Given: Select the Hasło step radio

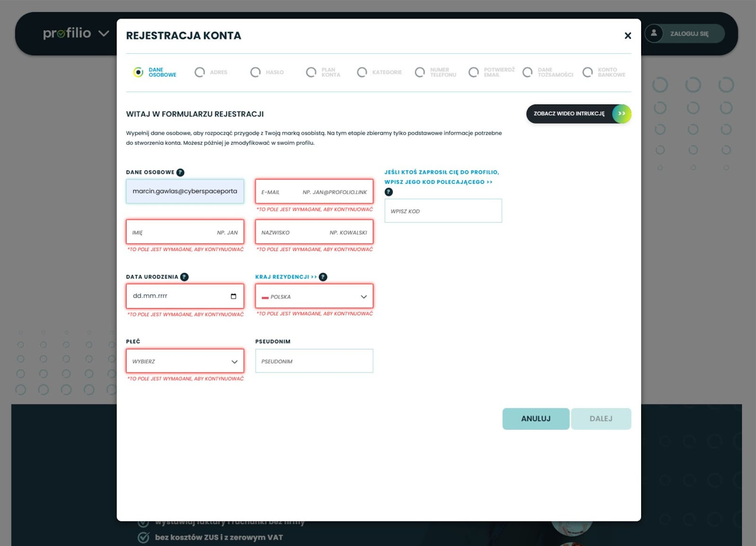Looking at the screenshot, I should [x=256, y=72].
